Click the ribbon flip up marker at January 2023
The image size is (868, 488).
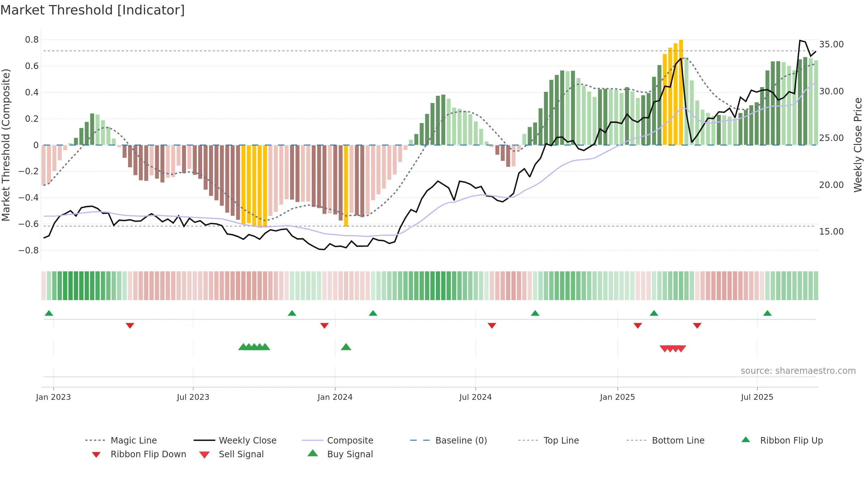pyautogui.click(x=49, y=313)
